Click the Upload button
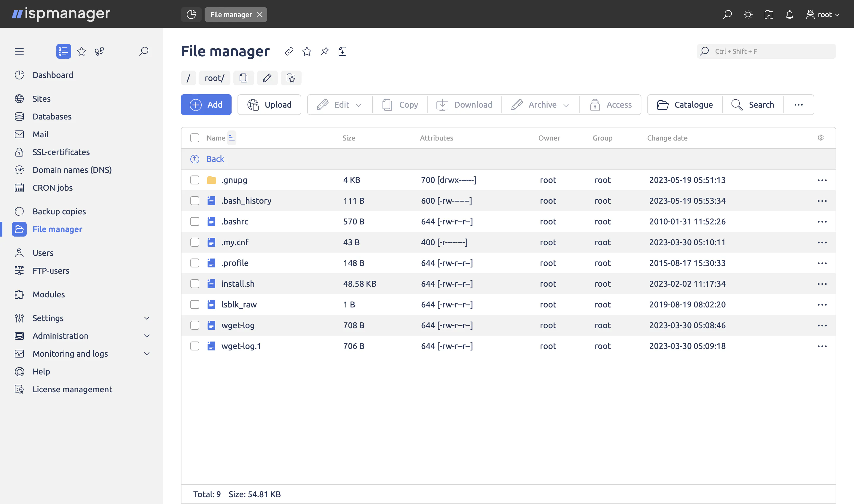The image size is (854, 504). click(x=269, y=105)
